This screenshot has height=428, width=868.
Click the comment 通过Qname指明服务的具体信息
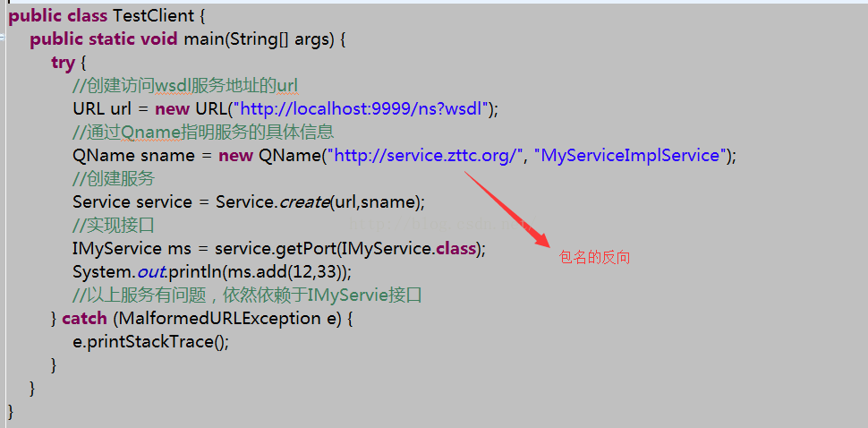click(x=203, y=133)
